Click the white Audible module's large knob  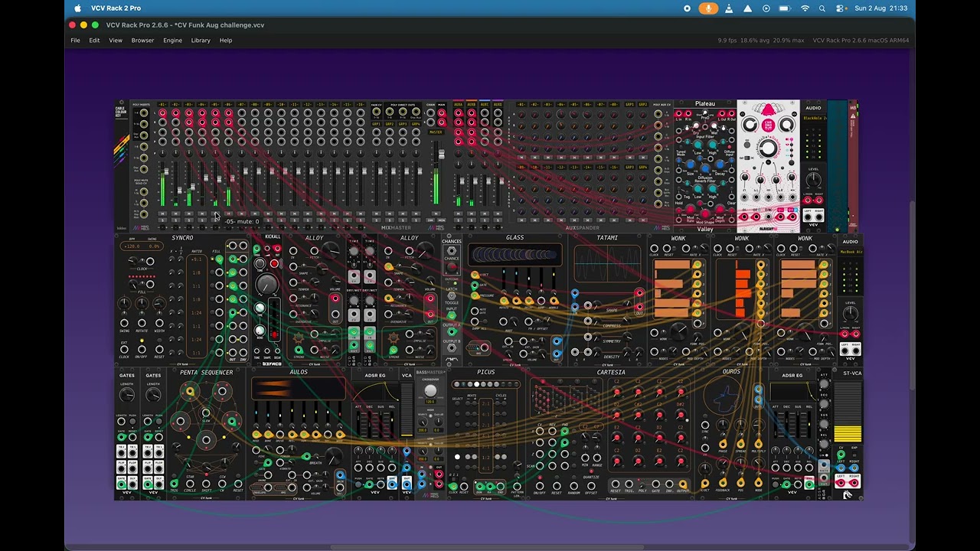coord(768,149)
